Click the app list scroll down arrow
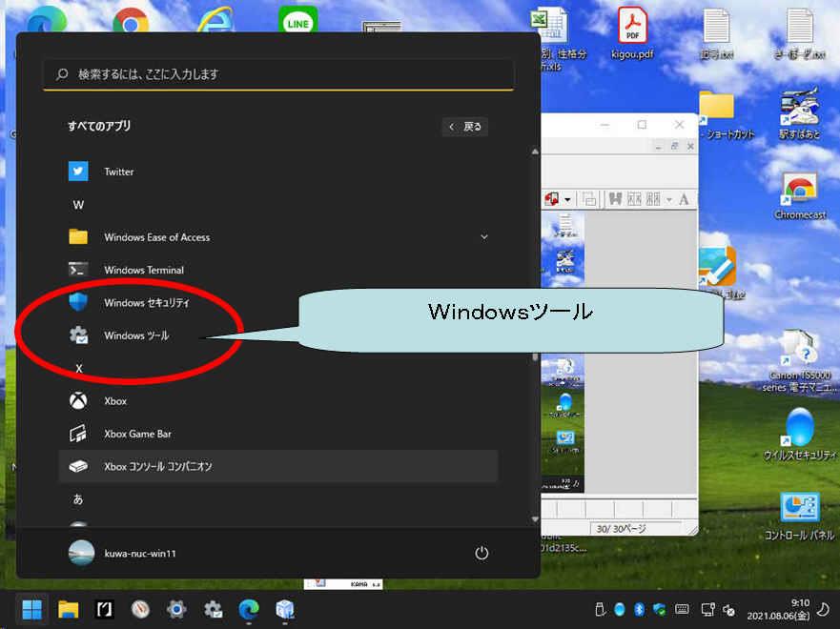Viewport: 840px width, 629px height. [x=535, y=519]
